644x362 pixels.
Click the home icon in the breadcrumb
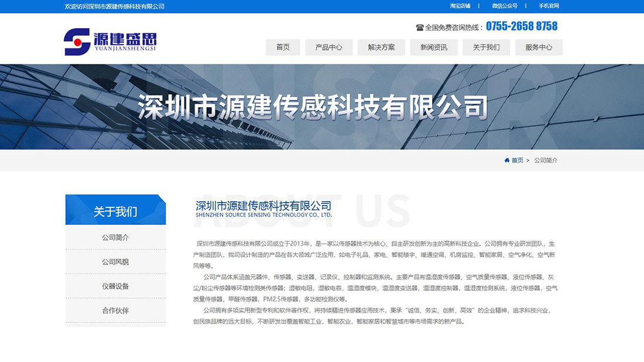[x=507, y=160]
